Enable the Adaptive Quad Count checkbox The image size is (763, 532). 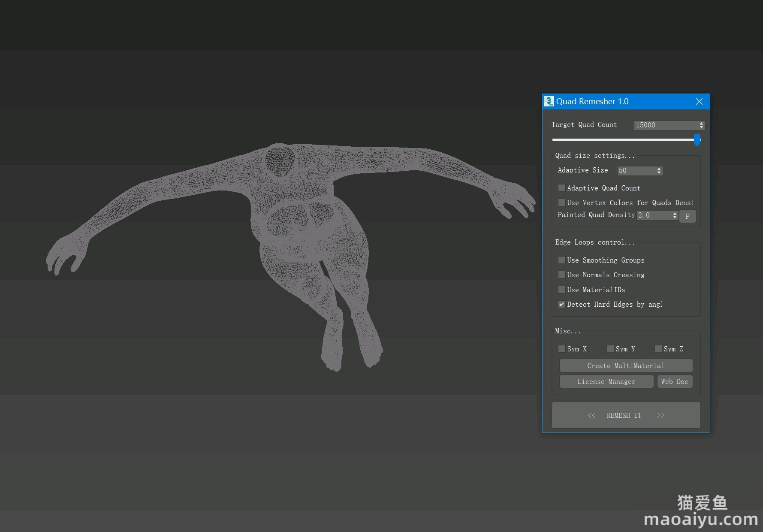pos(561,188)
